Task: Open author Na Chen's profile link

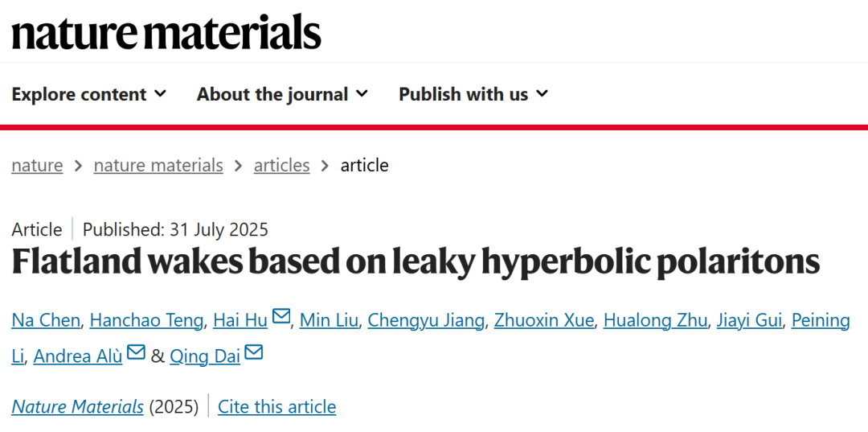Action: pos(46,320)
